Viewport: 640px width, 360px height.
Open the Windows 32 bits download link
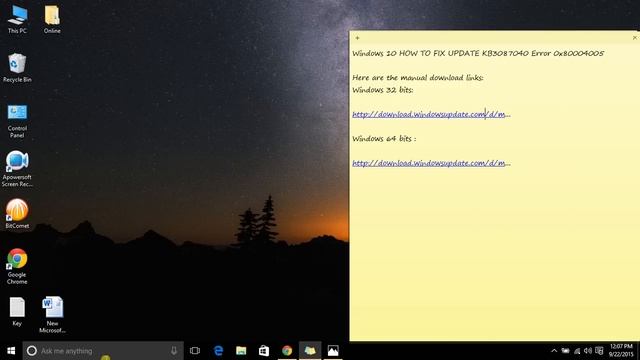(x=431, y=114)
